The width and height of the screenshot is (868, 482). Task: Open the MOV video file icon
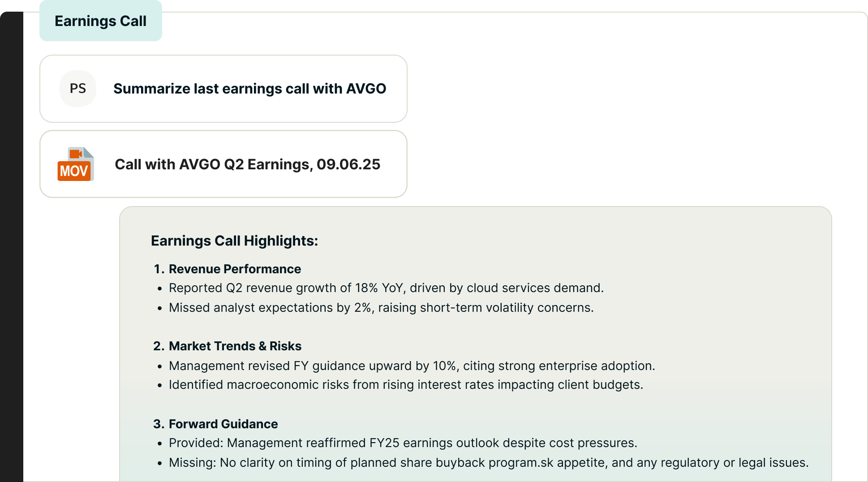pyautogui.click(x=76, y=164)
